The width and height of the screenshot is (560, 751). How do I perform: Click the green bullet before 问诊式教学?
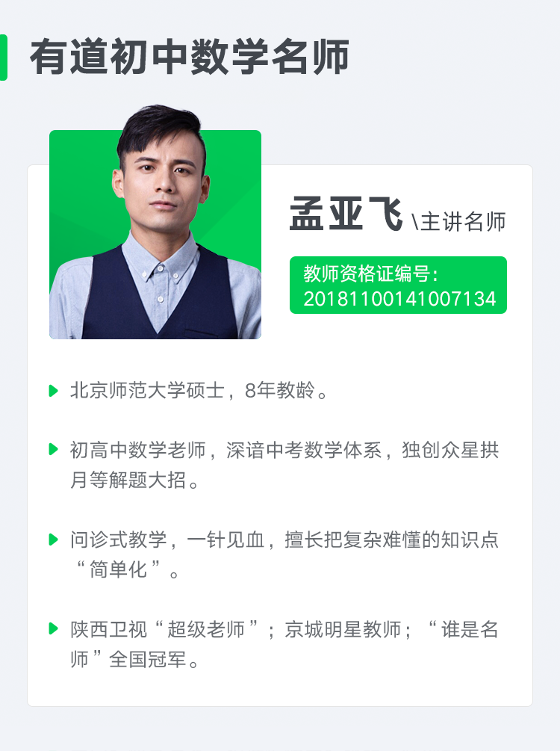pos(54,540)
